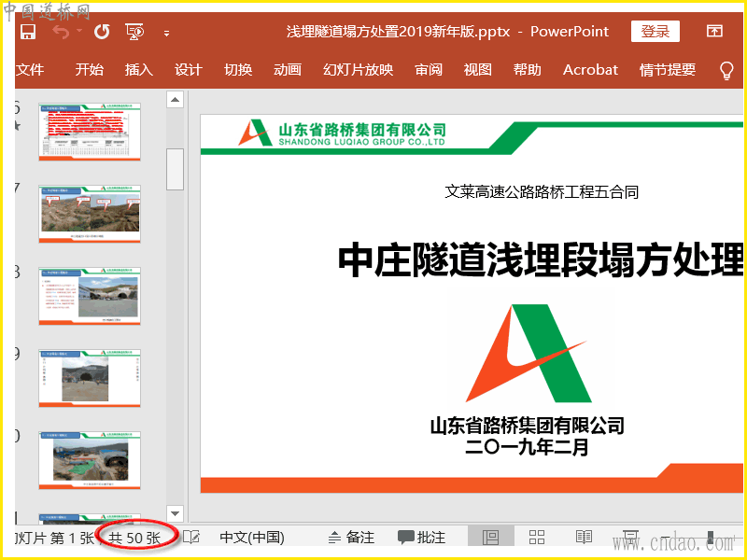Viewport: 747px width, 560px height.
Task: Click the thumbnail pane scrollbar thumb
Action: 175,170
